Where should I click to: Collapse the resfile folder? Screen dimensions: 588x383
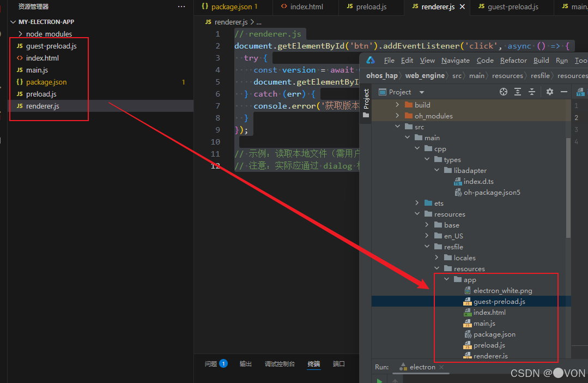[427, 246]
